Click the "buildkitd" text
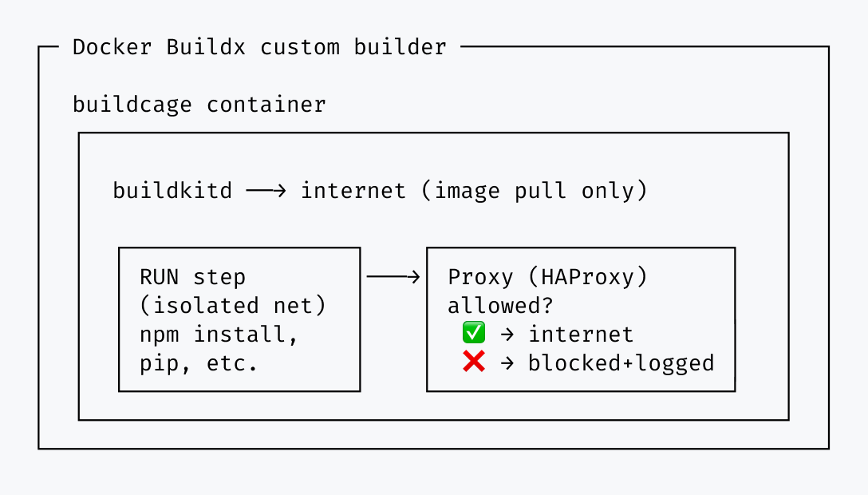The image size is (868, 495). (172, 191)
